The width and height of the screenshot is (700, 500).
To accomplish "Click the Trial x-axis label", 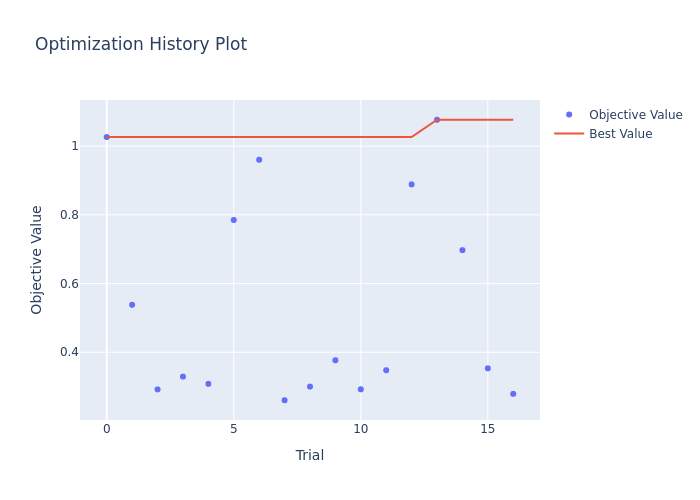I will click(x=310, y=456).
